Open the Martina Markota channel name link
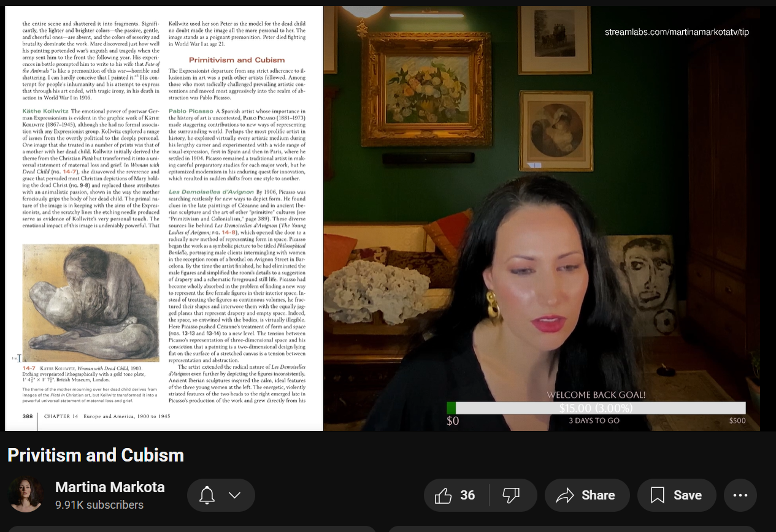 click(110, 487)
